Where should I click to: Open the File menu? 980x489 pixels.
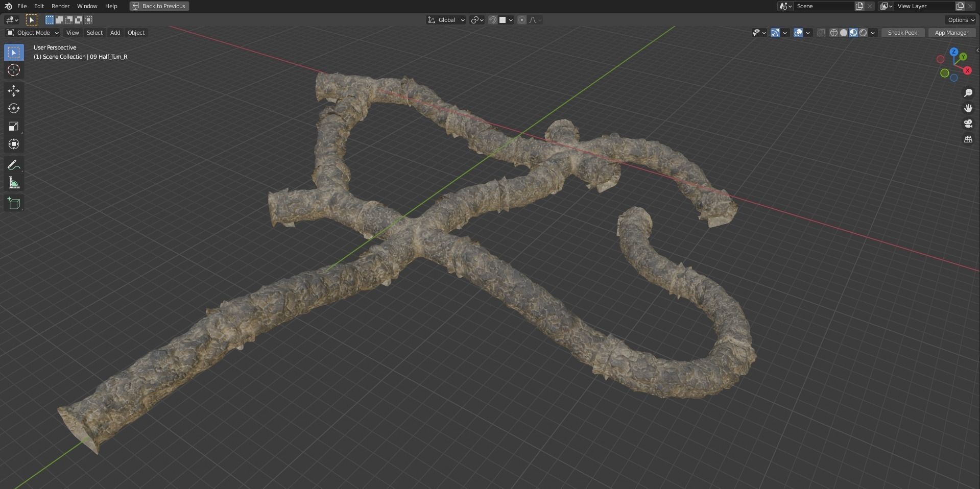(x=22, y=6)
